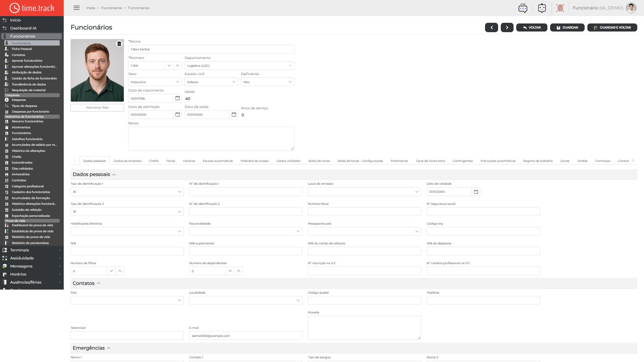Open Exportação personalizada sidebar item

pos(31,216)
